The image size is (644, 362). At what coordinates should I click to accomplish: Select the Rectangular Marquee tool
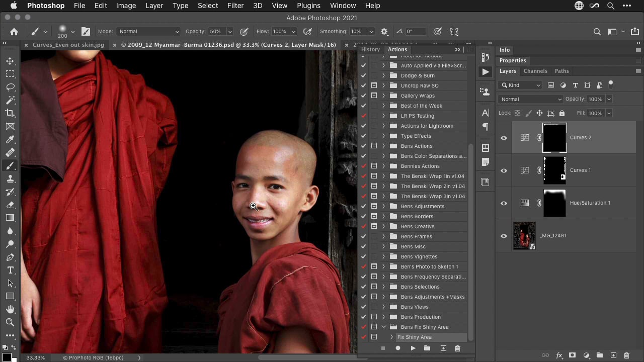pyautogui.click(x=10, y=74)
